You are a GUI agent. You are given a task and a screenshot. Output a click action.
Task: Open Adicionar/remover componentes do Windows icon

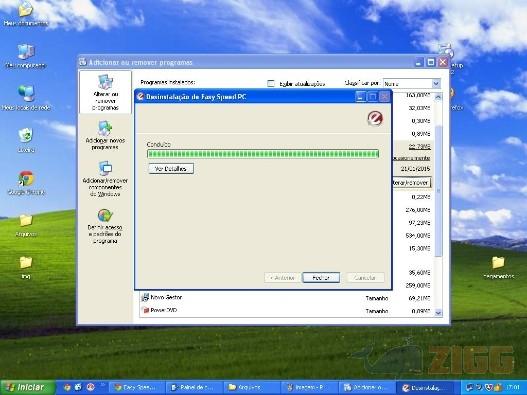pos(105,179)
